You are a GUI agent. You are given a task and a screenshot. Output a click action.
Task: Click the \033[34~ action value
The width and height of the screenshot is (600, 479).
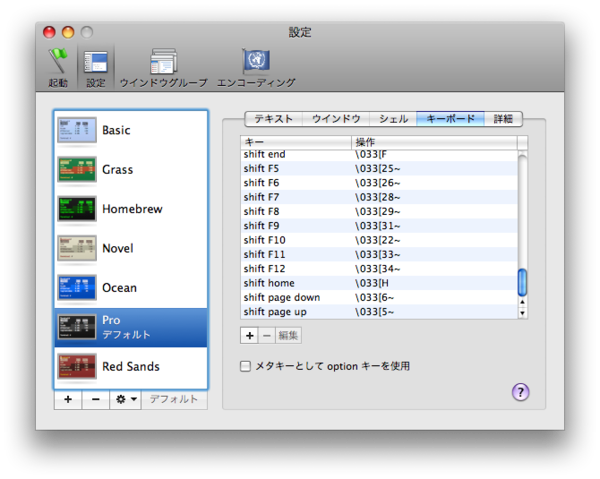(x=377, y=269)
